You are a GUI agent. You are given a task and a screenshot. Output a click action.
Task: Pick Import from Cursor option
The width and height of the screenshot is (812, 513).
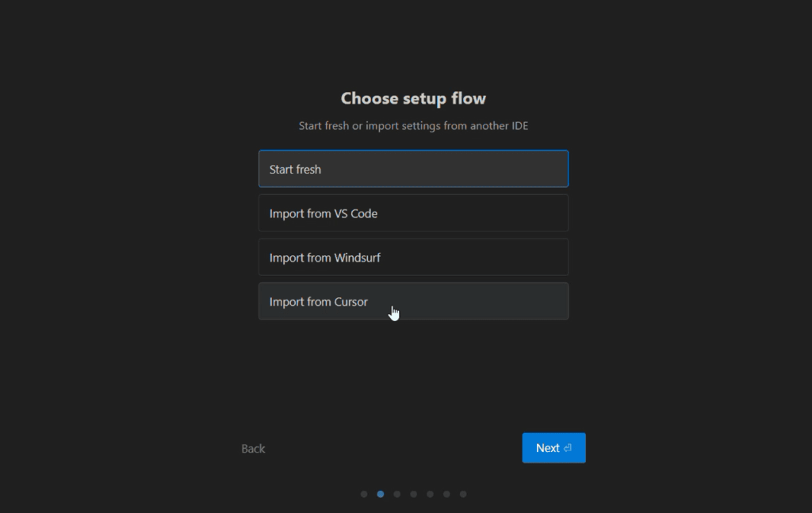point(413,301)
